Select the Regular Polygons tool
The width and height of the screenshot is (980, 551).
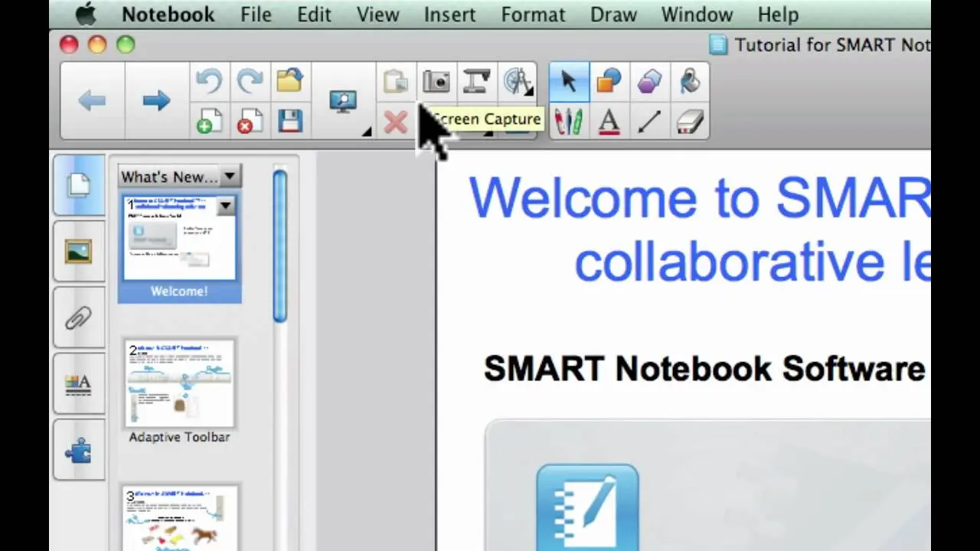(649, 81)
